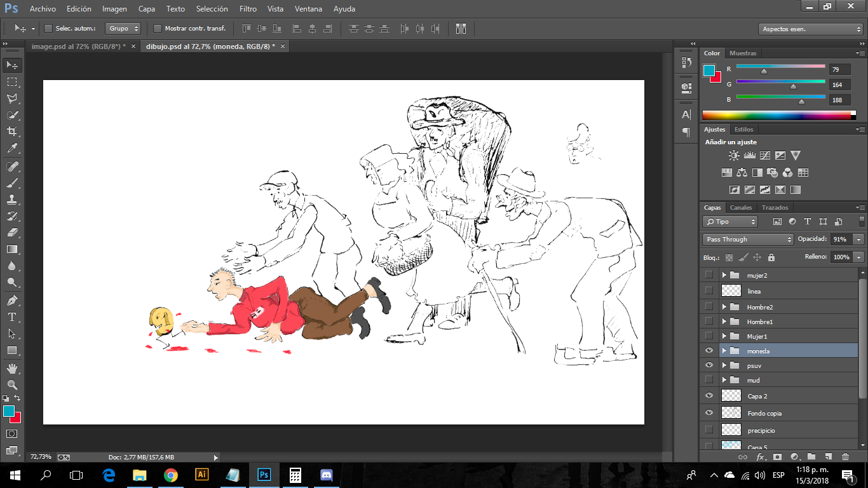Select the Horizontal Type tool
Image resolution: width=868 pixels, height=488 pixels.
click(12, 316)
